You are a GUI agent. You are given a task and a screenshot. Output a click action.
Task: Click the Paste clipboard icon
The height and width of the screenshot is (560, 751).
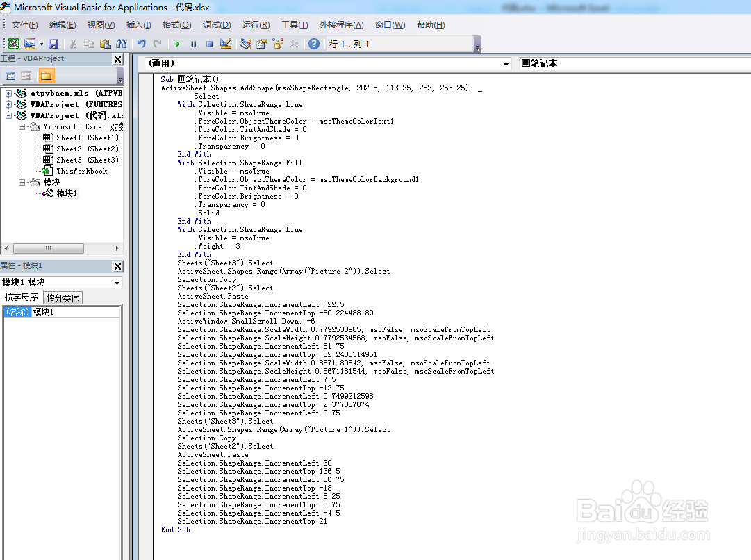tap(106, 44)
